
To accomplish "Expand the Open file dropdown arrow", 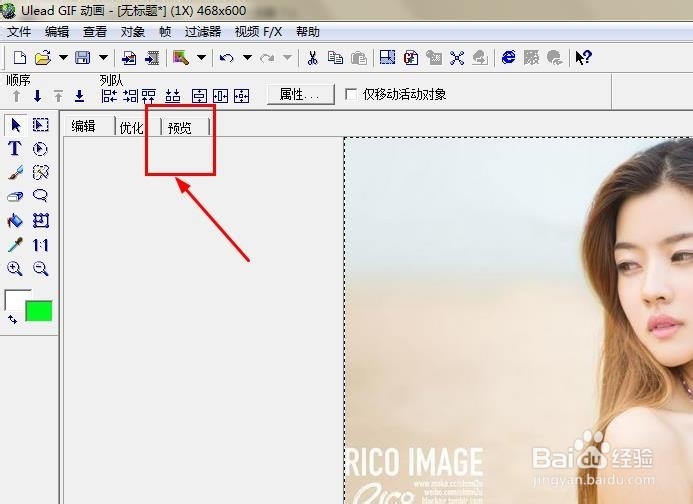I will (x=63, y=57).
